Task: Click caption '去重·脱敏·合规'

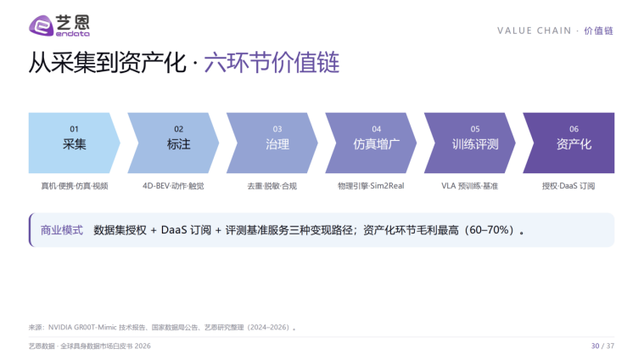Action: point(272,186)
